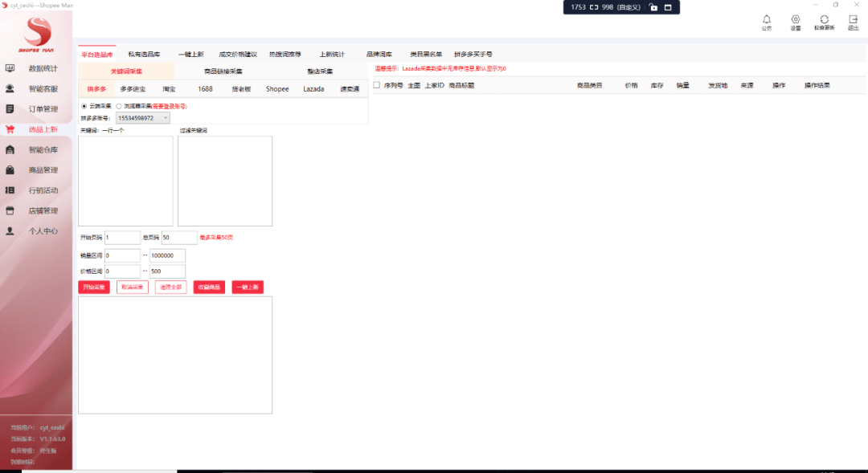Go to 订单管理 via its sidebar icon
This screenshot has width=868, height=473.
pyautogui.click(x=10, y=109)
